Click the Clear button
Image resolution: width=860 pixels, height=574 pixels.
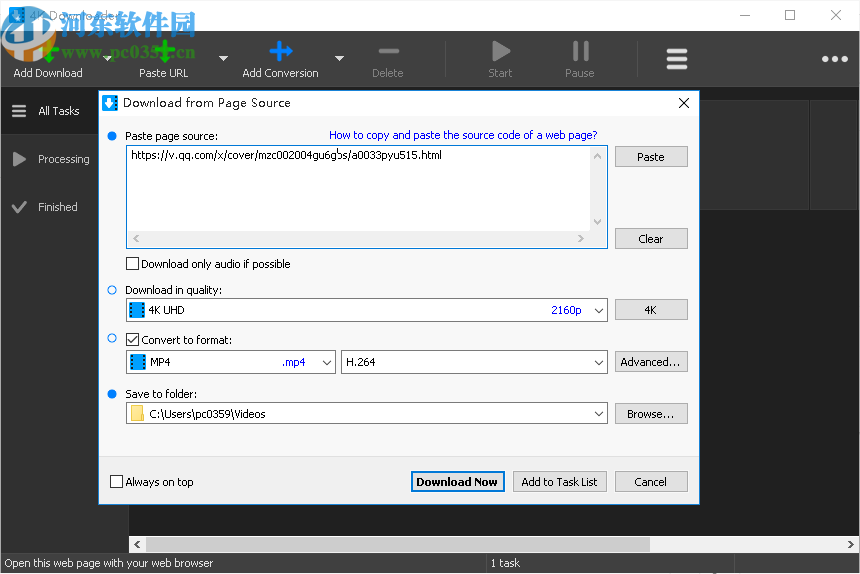pos(651,239)
